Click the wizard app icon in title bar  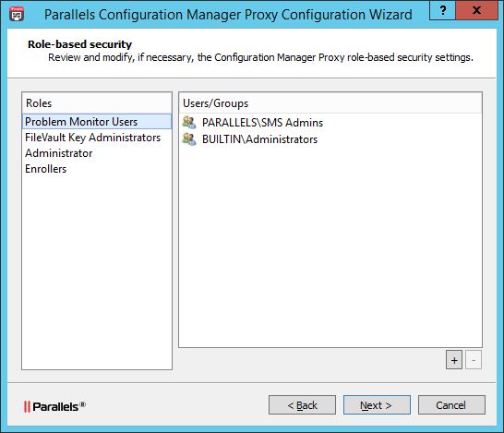point(17,15)
